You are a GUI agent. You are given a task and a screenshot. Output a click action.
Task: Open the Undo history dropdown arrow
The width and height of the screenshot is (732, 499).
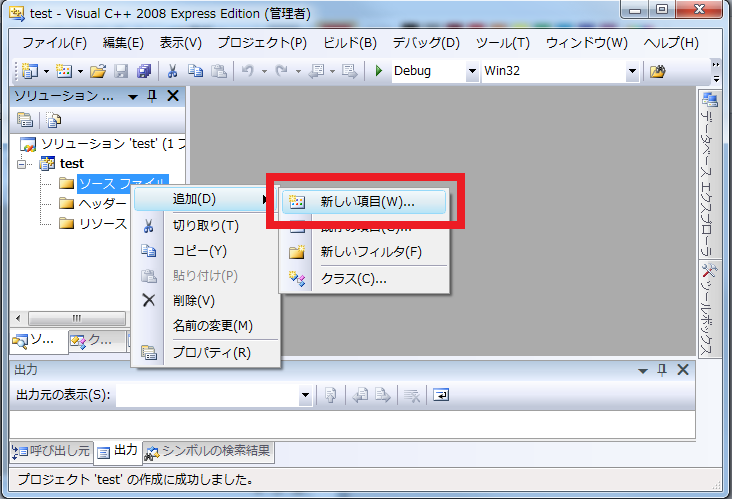264,71
